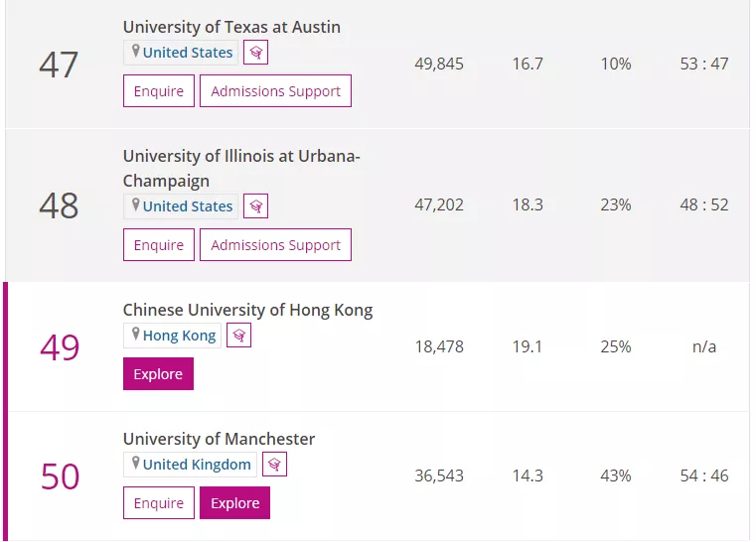Image resolution: width=756 pixels, height=542 pixels.
Task: Open Admissions Support for Texas at Austin
Action: tap(275, 91)
